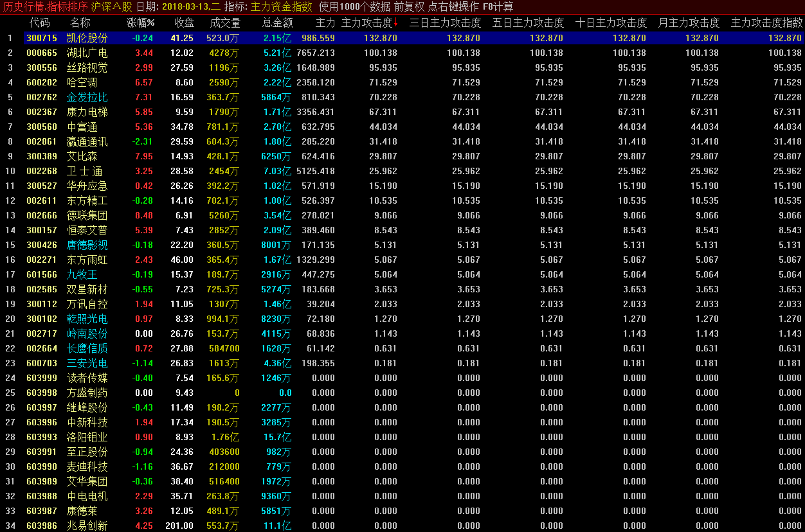Image resolution: width=805 pixels, height=532 pixels.
Task: Click the 名称 column header
Action: coord(80,23)
